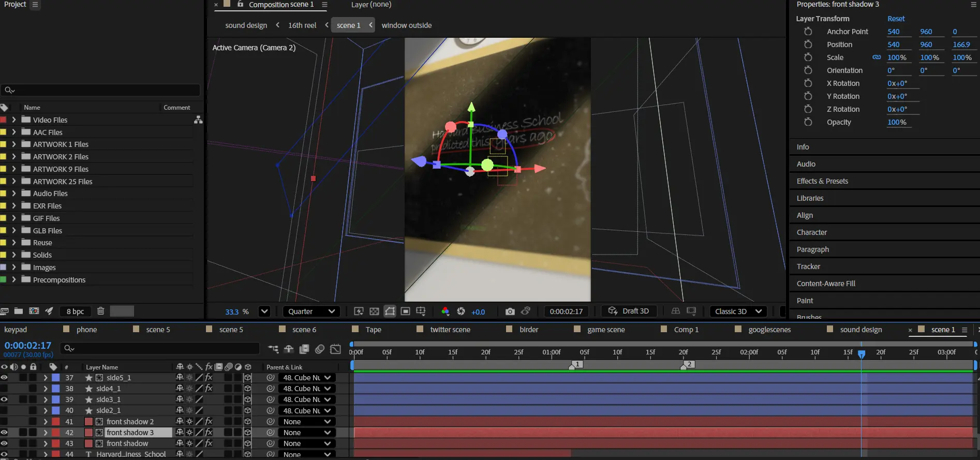Image resolution: width=980 pixels, height=460 pixels.
Task: Hide the front shadow 3 layer
Action: [x=4, y=433]
